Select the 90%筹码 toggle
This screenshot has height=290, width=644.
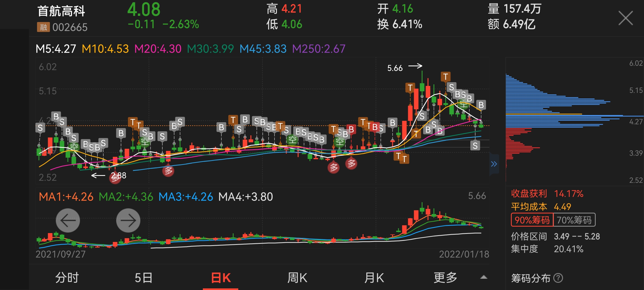[x=532, y=220]
